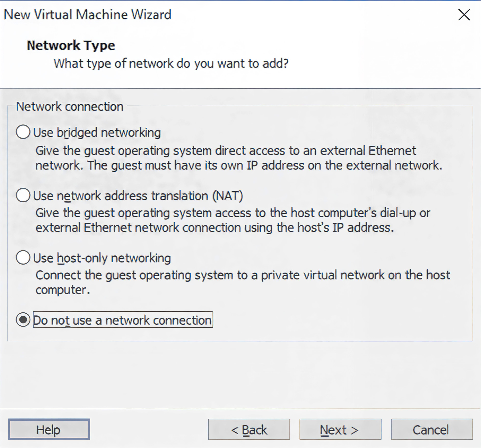Click the 'New Virtual Machine Wizard' title bar

coord(87,15)
